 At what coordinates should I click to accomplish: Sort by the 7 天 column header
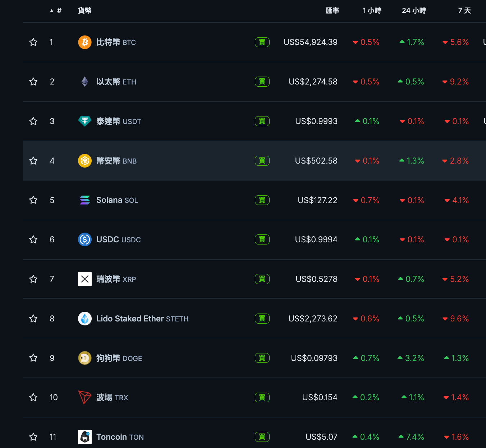click(x=464, y=11)
